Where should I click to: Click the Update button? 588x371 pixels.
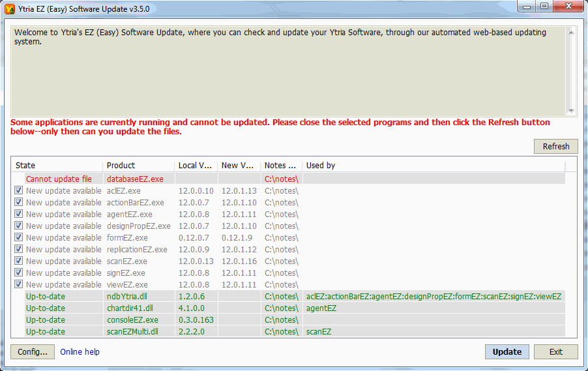pos(507,352)
